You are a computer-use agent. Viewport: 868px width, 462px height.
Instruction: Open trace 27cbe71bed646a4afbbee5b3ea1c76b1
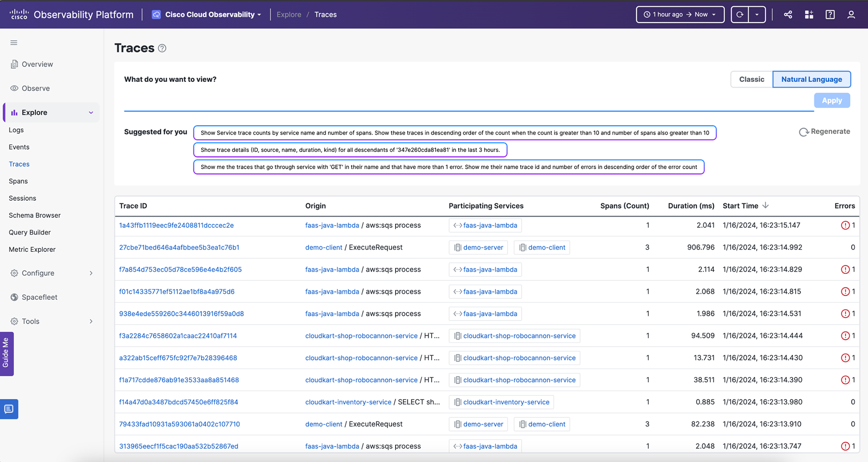click(179, 247)
